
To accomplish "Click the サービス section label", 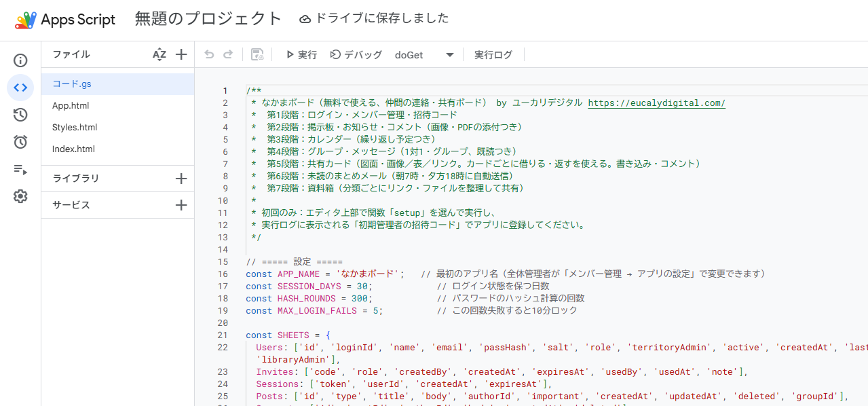I will pyautogui.click(x=71, y=205).
